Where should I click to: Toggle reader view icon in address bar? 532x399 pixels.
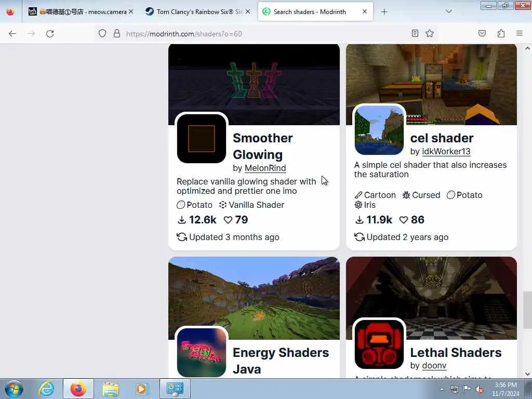click(x=415, y=33)
